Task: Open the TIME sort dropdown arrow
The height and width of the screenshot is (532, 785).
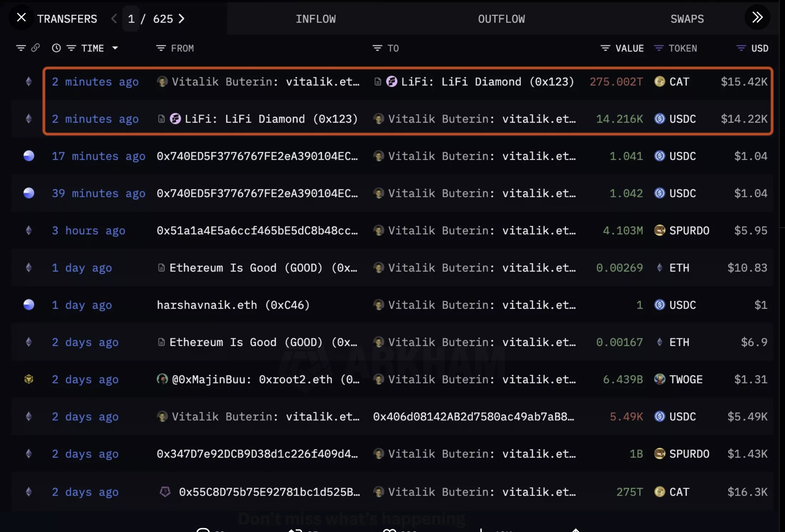Action: [x=115, y=48]
